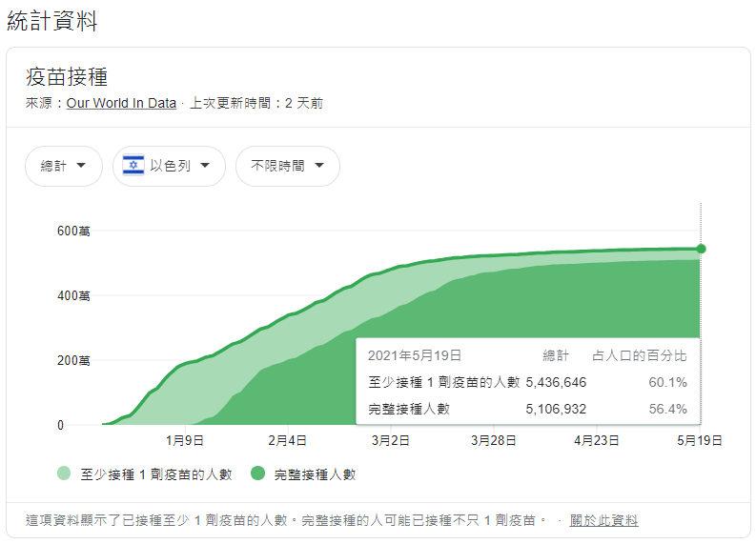The height and width of the screenshot is (544, 756).
Task: Click the 1月9日 axis label
Action: pyautogui.click(x=185, y=440)
